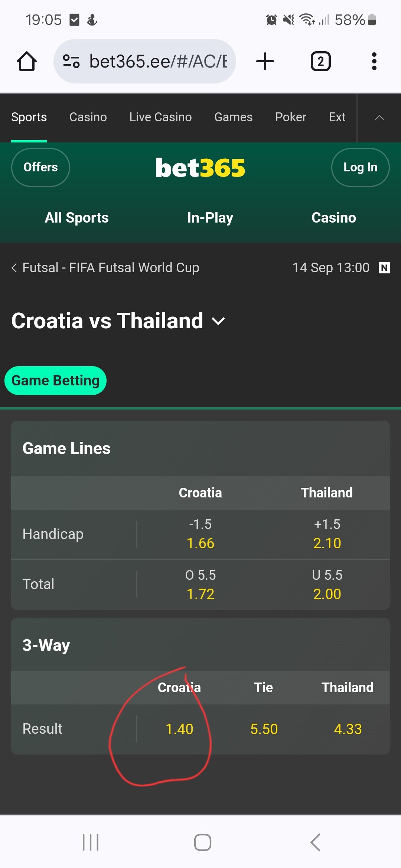Tap the browser home icon

[27, 61]
